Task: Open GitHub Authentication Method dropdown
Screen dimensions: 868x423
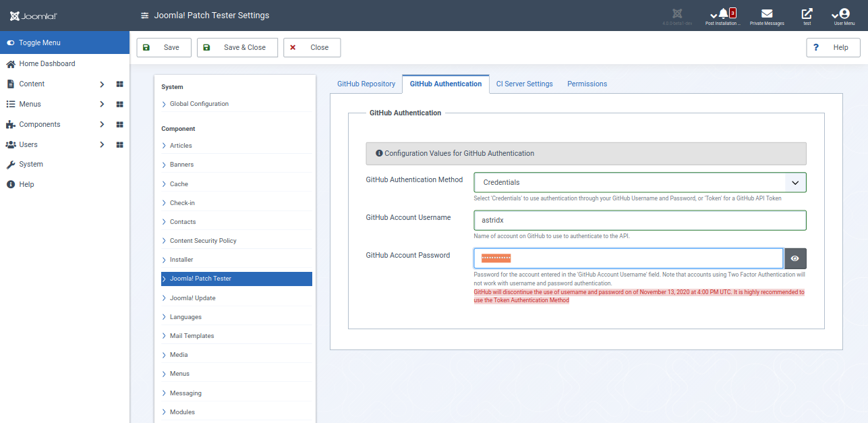Action: [x=640, y=182]
